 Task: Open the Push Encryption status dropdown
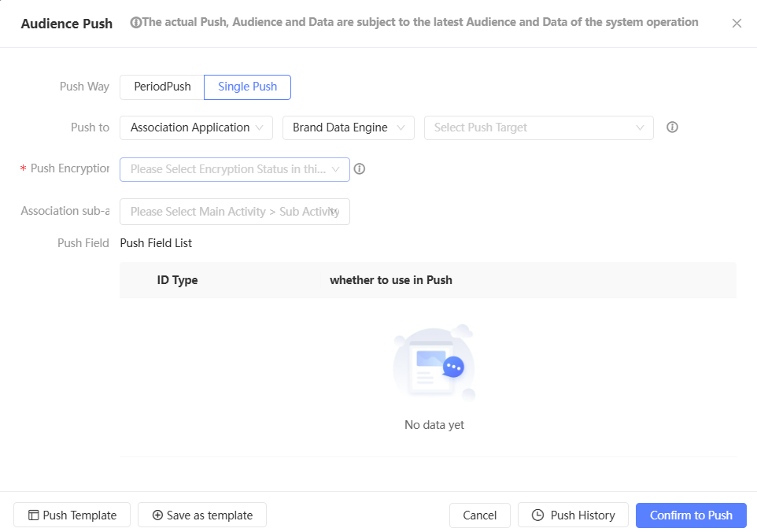click(234, 169)
